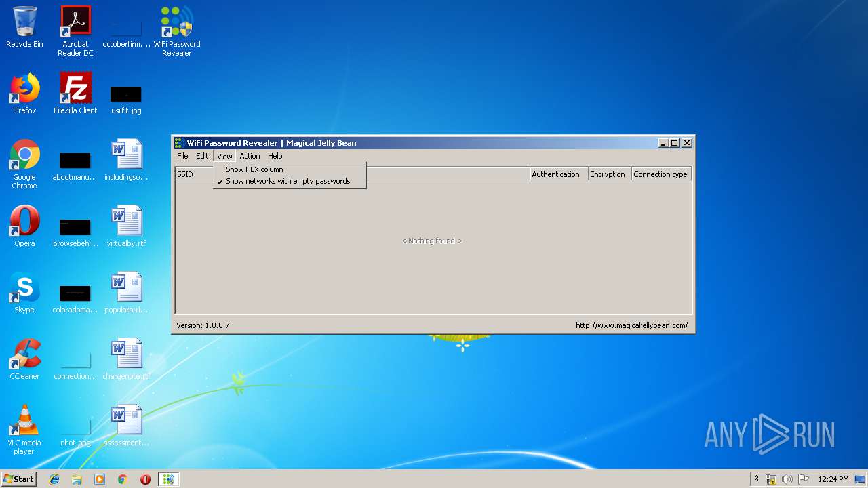The image size is (868, 488).
Task: Close the open View menu
Action: coord(224,156)
